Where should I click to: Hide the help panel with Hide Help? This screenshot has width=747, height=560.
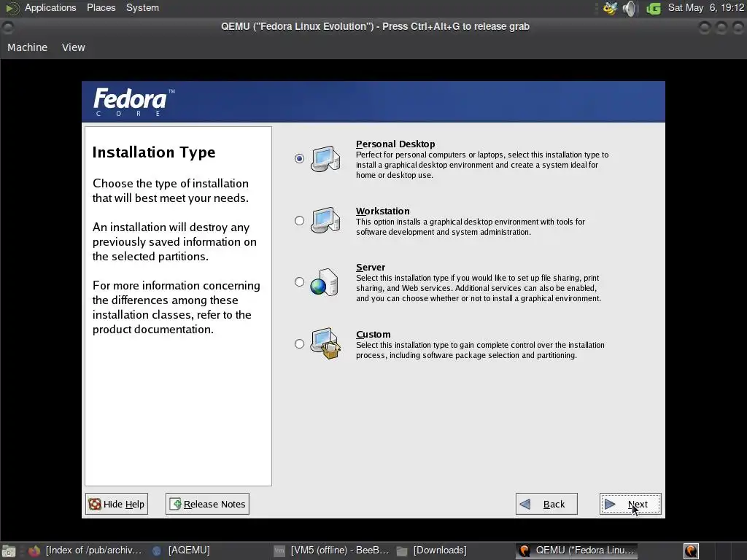coord(117,504)
